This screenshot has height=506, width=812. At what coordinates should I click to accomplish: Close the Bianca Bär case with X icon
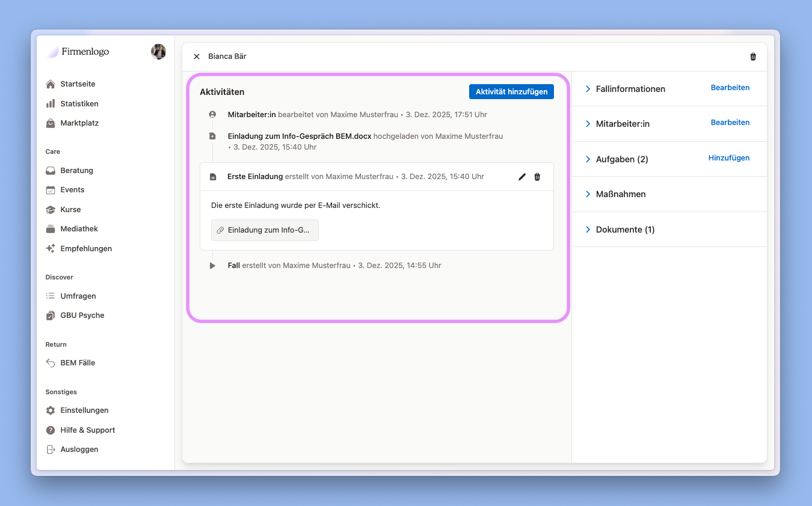(x=197, y=56)
